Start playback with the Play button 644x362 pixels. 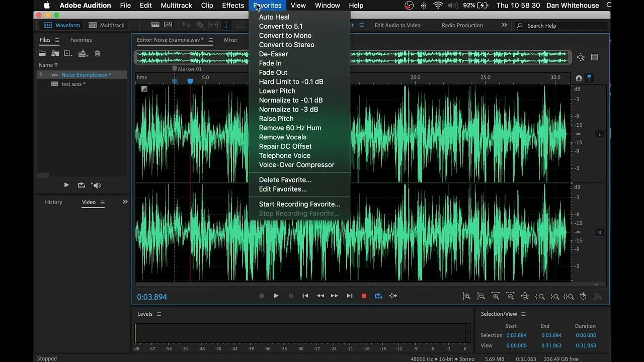click(x=276, y=296)
